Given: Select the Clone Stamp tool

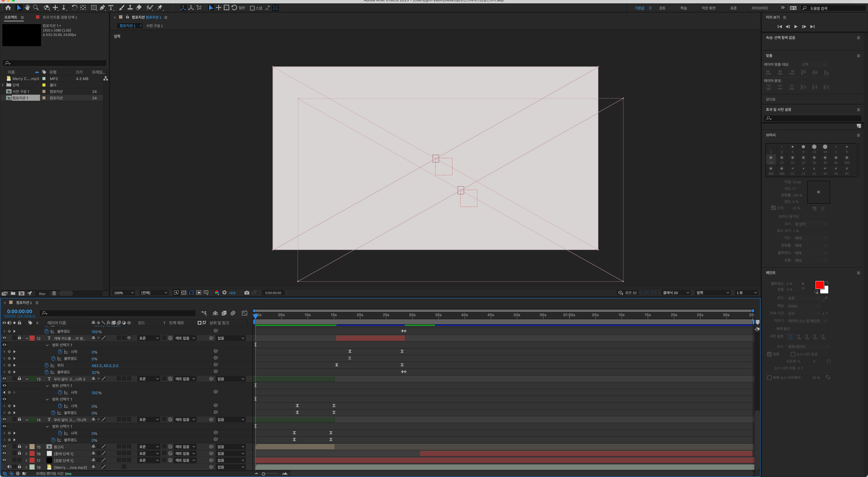Looking at the screenshot, I should [x=130, y=7].
